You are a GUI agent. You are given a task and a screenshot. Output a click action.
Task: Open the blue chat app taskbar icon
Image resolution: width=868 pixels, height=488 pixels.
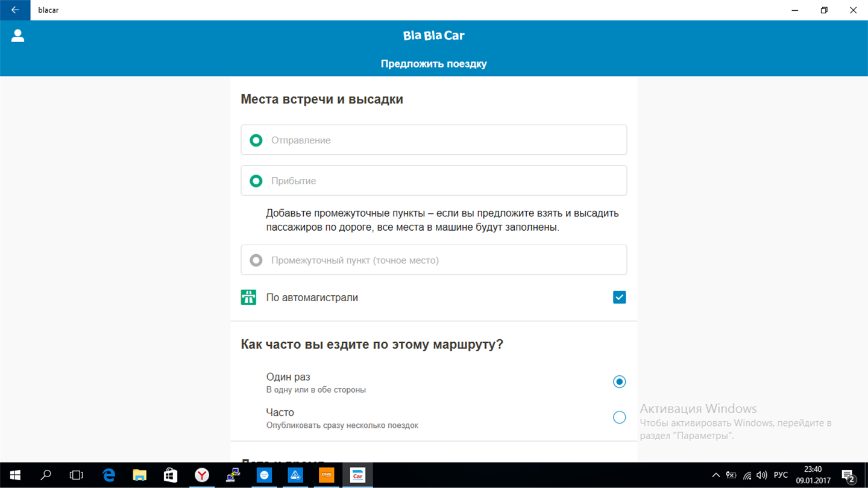click(264, 475)
